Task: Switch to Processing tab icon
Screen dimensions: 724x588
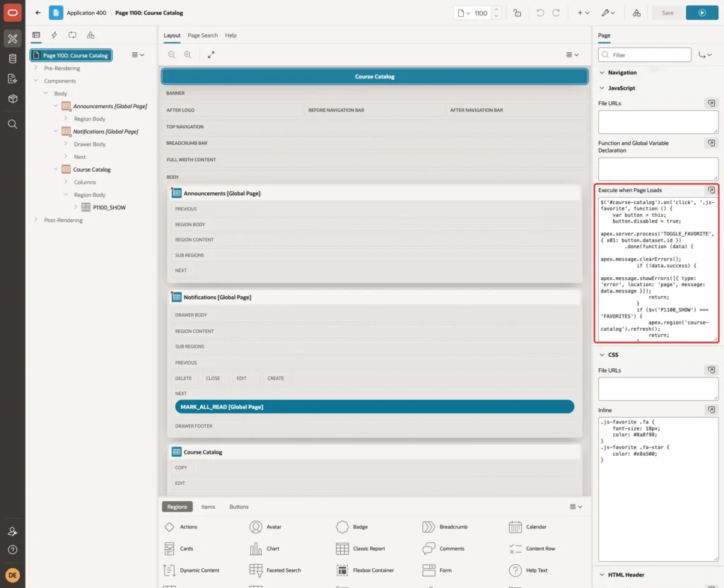Action: 72,35
